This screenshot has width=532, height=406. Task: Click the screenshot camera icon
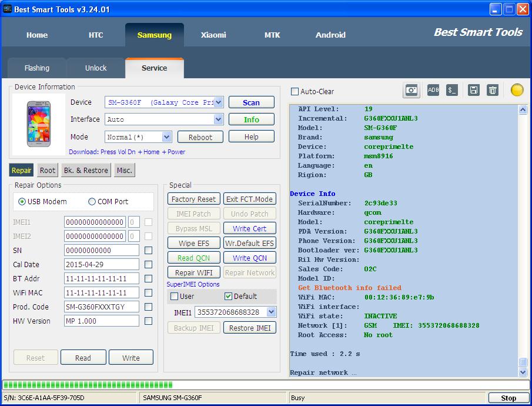pyautogui.click(x=411, y=91)
